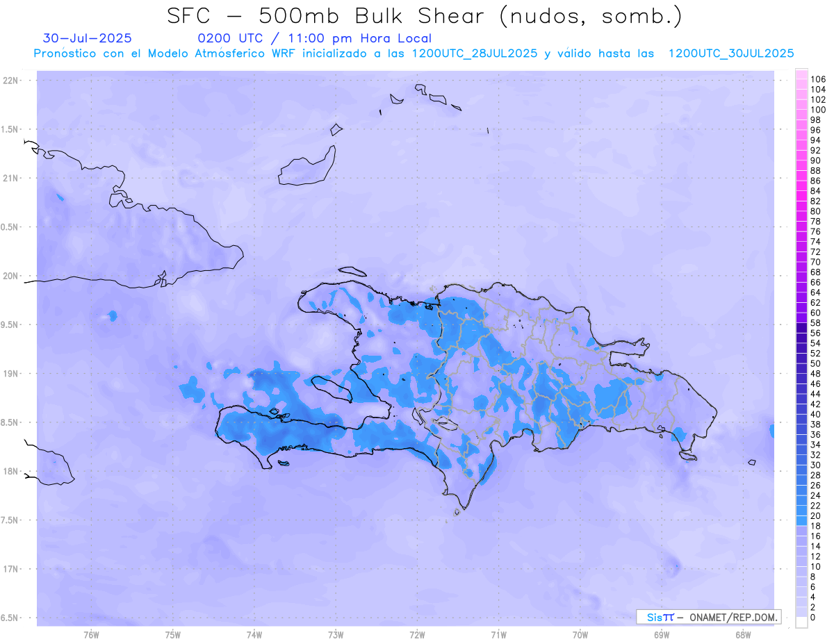Click the '22N' latitude label
834x644 pixels.
click(x=12, y=81)
